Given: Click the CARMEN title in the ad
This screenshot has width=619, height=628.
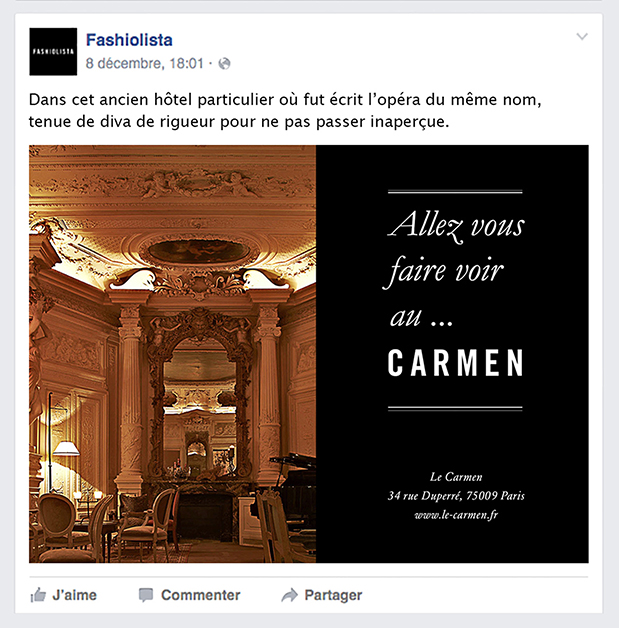Looking at the screenshot, I should (455, 363).
